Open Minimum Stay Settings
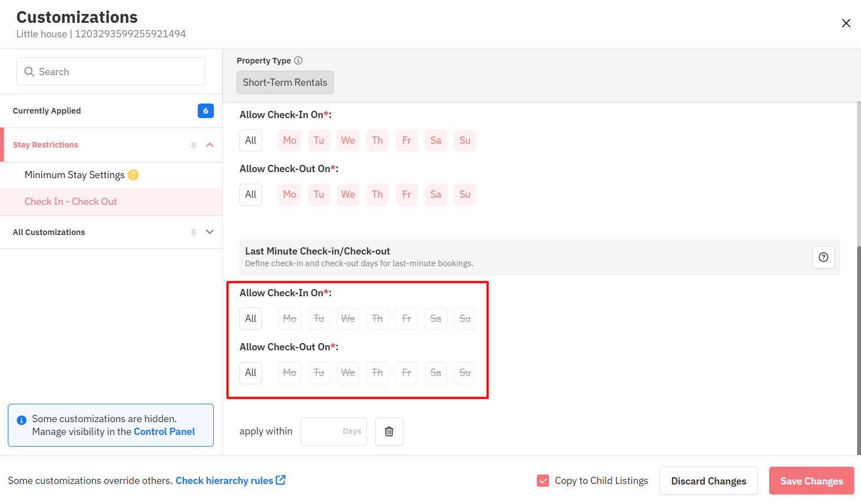The height and width of the screenshot is (504, 861). pos(75,175)
